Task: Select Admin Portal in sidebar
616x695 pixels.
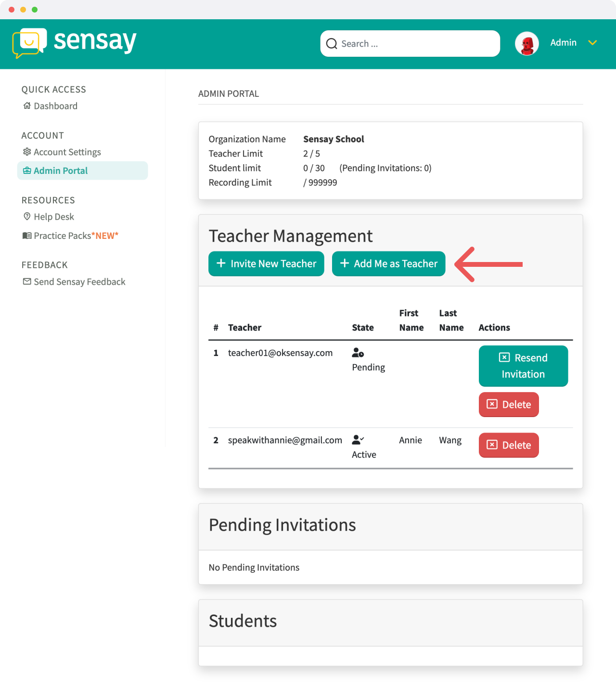Action: [82, 170]
